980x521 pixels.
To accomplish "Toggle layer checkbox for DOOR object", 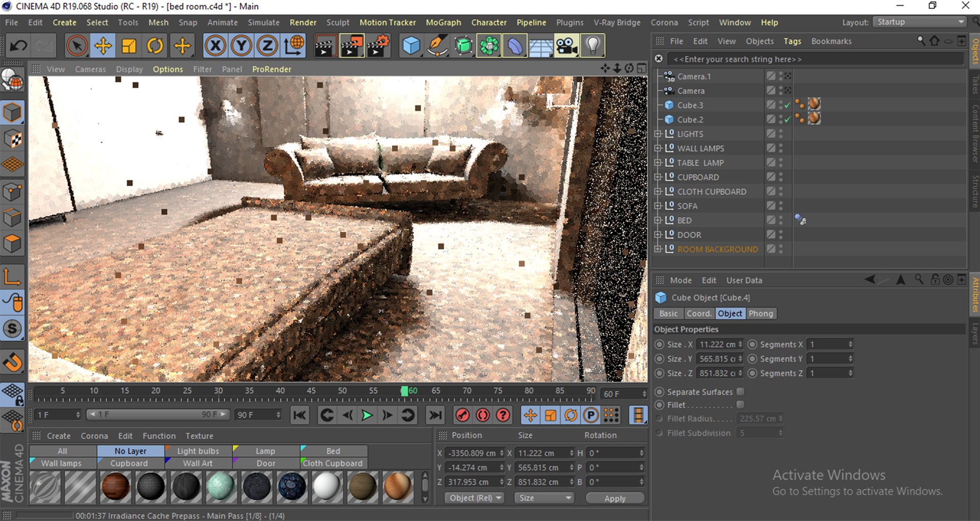I will pos(771,234).
